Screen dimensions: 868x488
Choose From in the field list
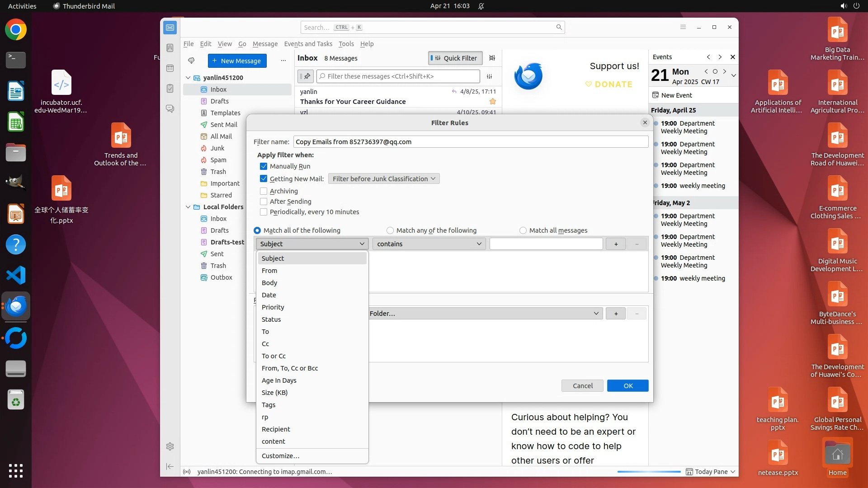tap(269, 271)
